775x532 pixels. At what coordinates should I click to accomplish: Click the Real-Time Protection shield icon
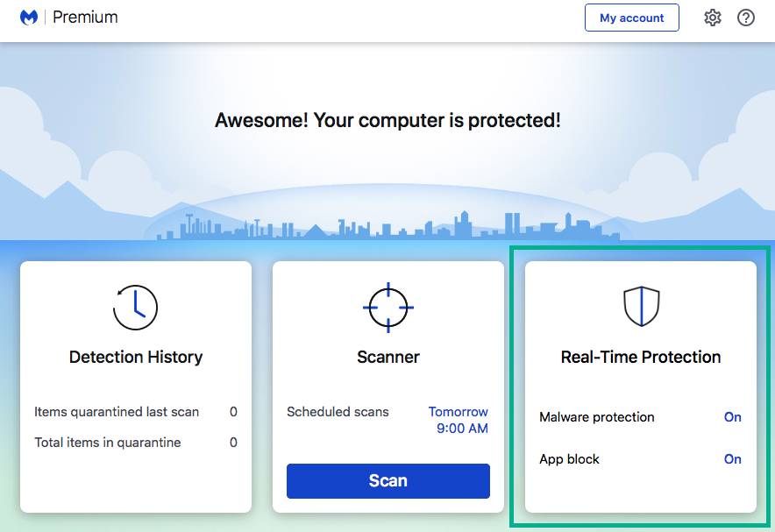[640, 306]
